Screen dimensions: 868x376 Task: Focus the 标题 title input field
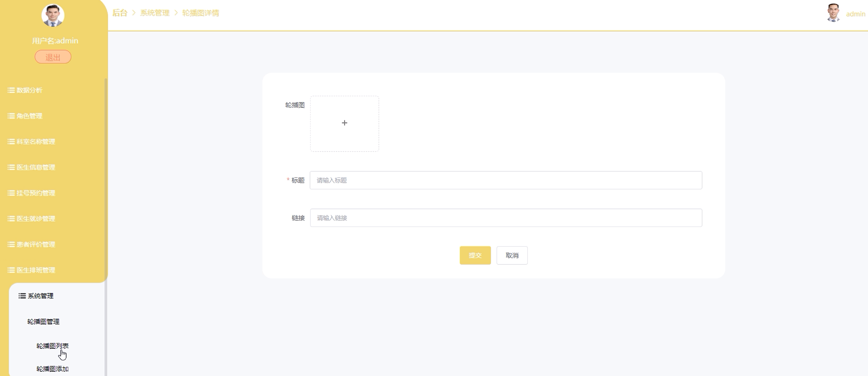[x=505, y=181]
